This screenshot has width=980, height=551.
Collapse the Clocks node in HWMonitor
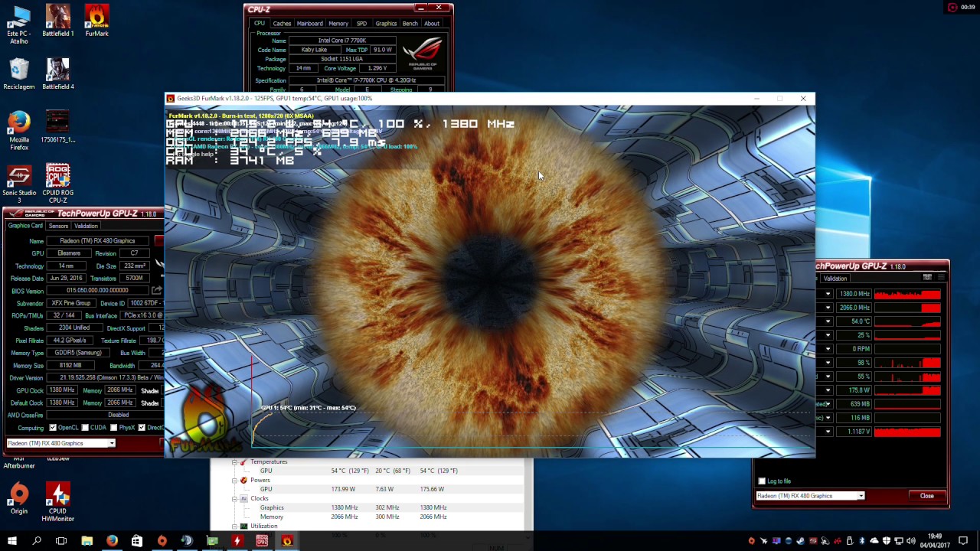tap(235, 499)
